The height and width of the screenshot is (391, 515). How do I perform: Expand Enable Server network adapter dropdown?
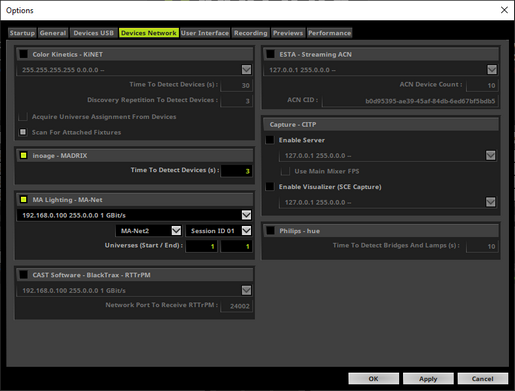click(x=491, y=155)
